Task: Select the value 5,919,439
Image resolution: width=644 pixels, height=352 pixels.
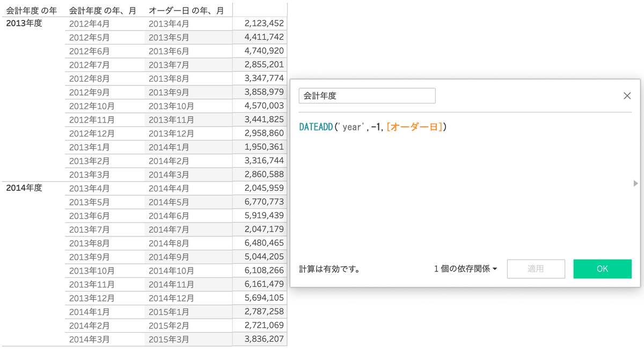Action: click(x=264, y=215)
